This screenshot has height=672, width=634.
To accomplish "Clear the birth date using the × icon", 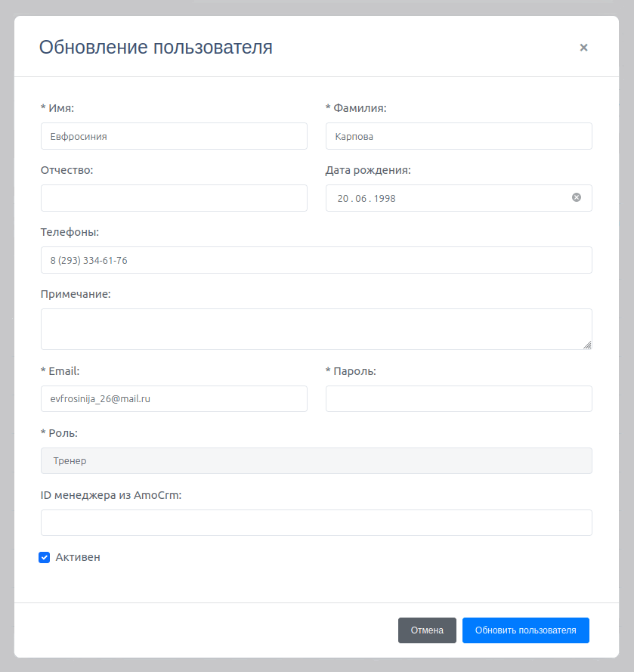I will pos(575,198).
